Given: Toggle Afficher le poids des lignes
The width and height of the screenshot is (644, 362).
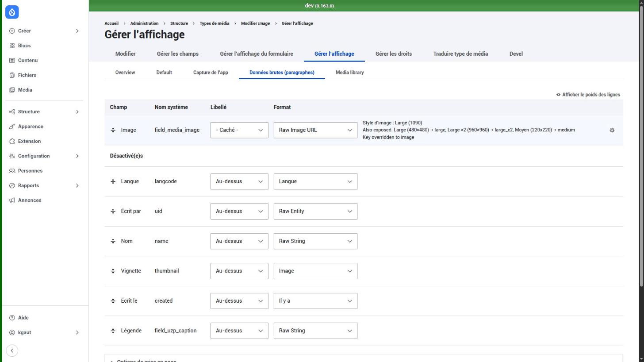Looking at the screenshot, I should pyautogui.click(x=588, y=95).
